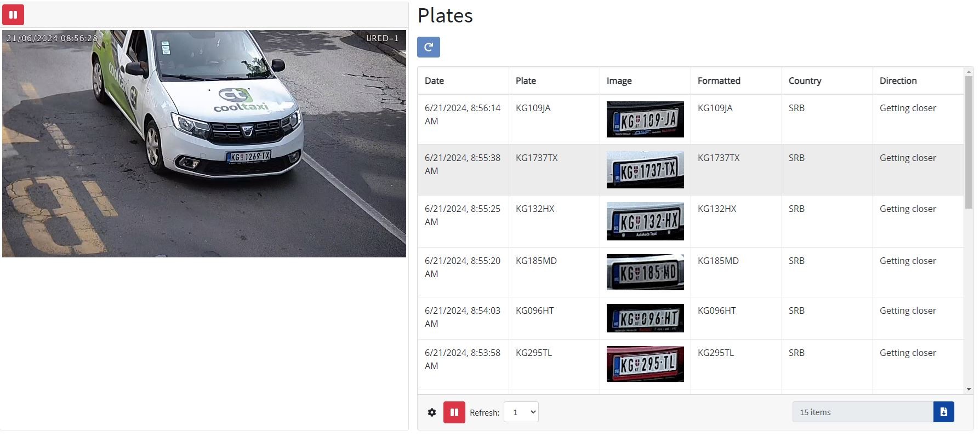This screenshot has width=980, height=437.
Task: Sort table by Plate column header
Action: point(526,81)
